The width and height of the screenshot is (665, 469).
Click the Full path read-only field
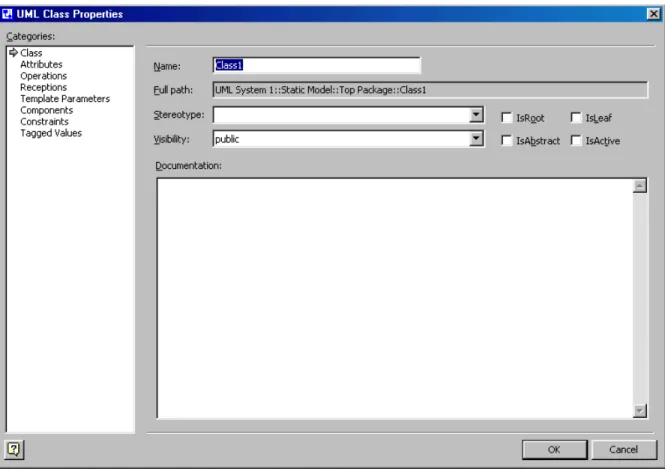430,90
